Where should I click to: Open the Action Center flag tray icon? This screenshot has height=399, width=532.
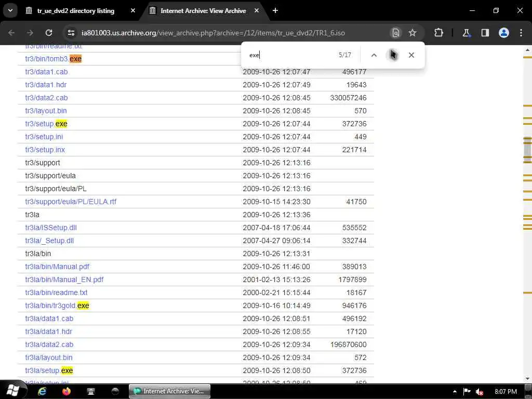point(467,392)
